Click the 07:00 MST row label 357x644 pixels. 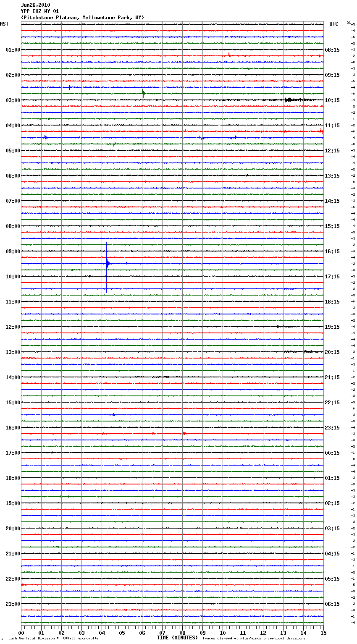tap(13, 201)
